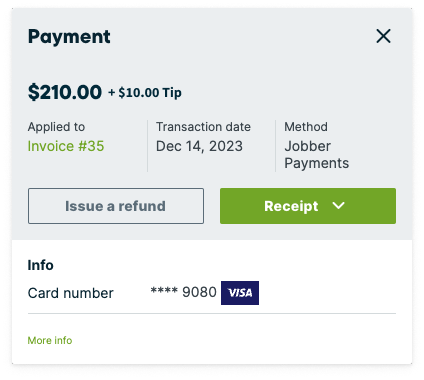Screen dimensions: 424x380
Task: Click the VISA card brand icon
Action: [x=240, y=293]
